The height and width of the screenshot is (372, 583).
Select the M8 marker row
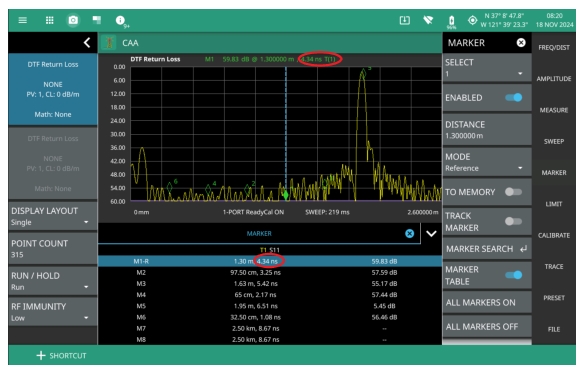(x=270, y=339)
